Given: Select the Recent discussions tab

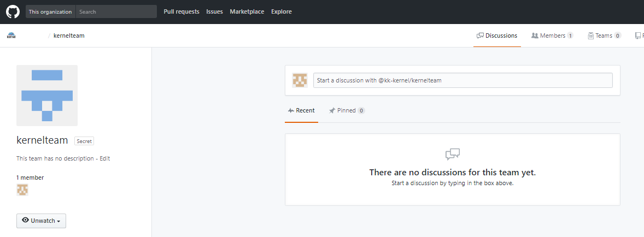Looking at the screenshot, I should 301,110.
